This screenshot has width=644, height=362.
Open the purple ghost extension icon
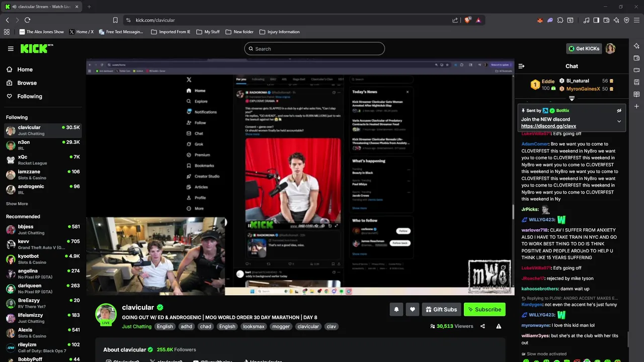click(x=550, y=20)
